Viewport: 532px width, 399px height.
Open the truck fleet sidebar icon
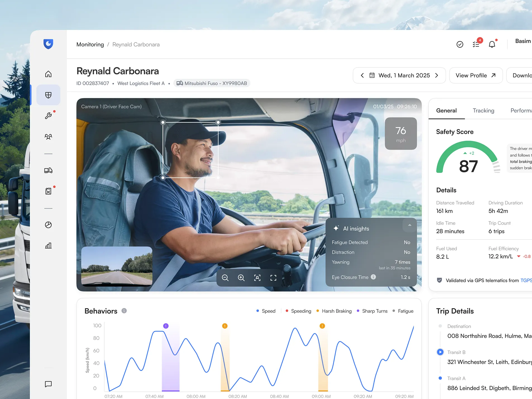tap(48, 170)
